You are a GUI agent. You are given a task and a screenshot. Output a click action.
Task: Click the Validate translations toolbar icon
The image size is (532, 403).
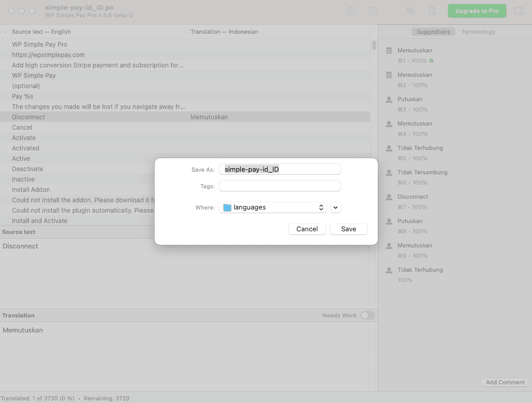[351, 11]
